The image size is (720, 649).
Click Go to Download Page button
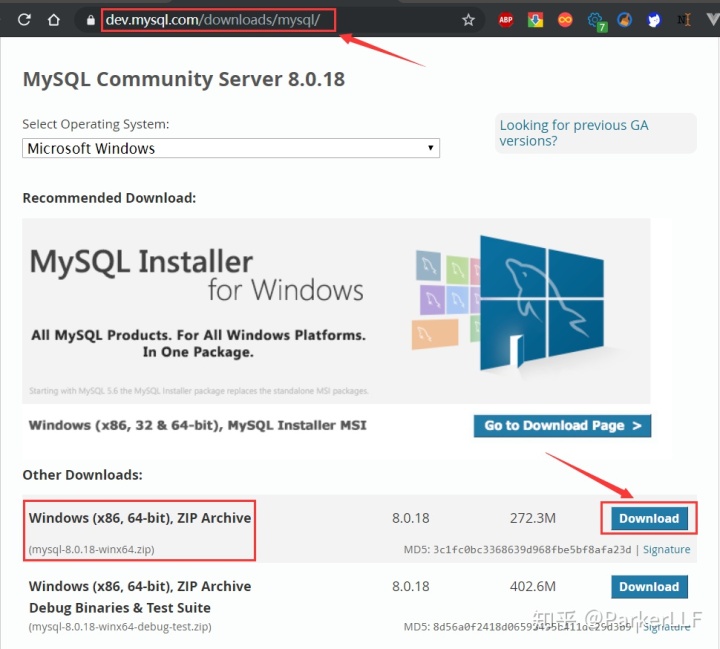tap(562, 426)
